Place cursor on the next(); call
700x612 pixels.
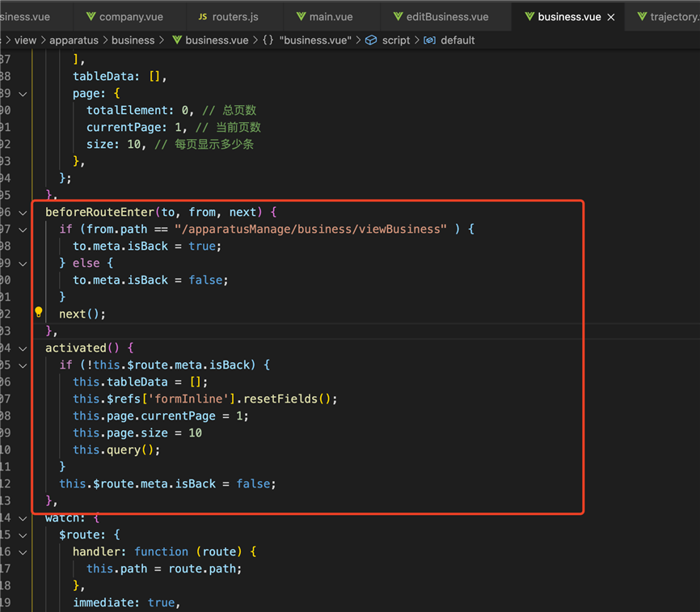82,314
